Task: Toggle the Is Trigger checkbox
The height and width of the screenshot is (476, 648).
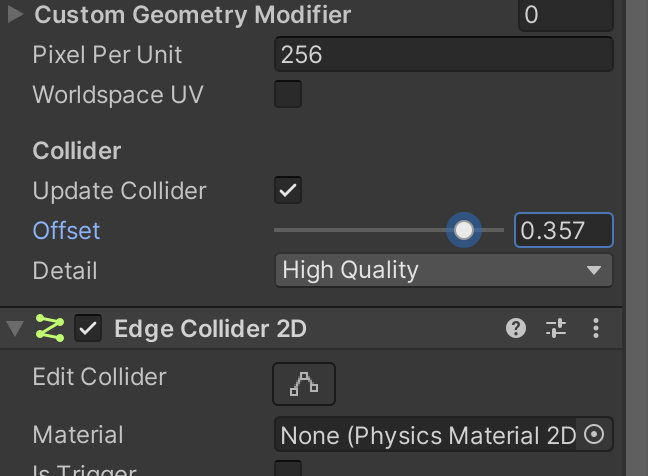Action: pos(288,469)
